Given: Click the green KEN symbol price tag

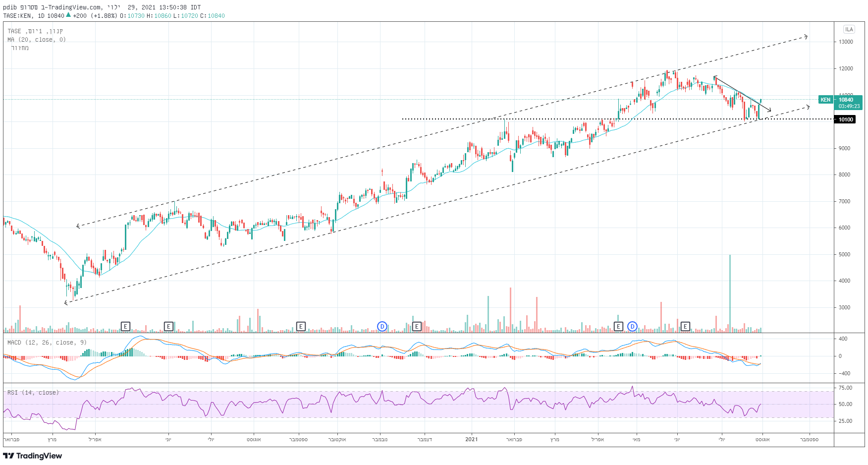Looking at the screenshot, I should coord(825,100).
